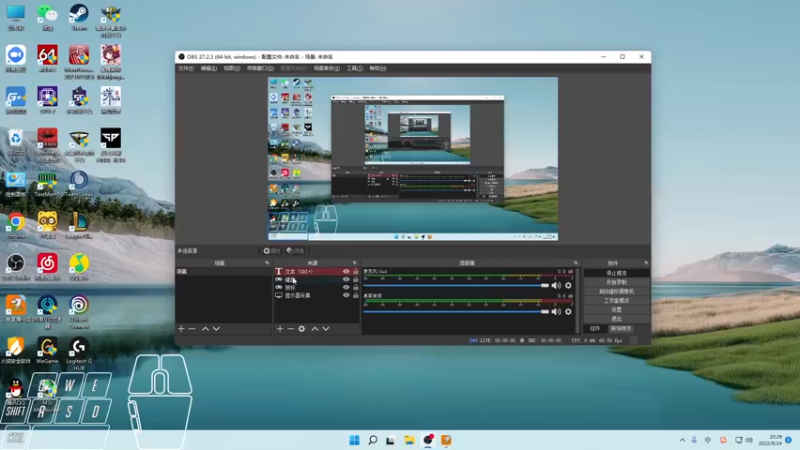Image resolution: width=800 pixels, height=450 pixels.
Task: Add a new source with the plus icon
Action: [279, 328]
